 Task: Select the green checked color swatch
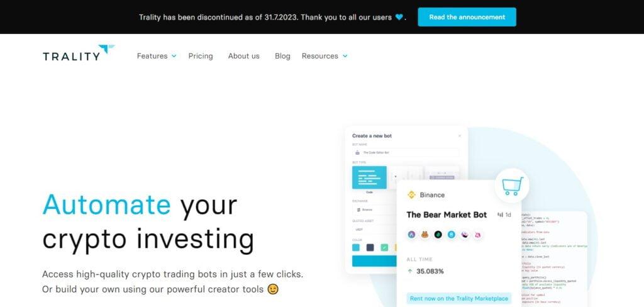(x=384, y=247)
